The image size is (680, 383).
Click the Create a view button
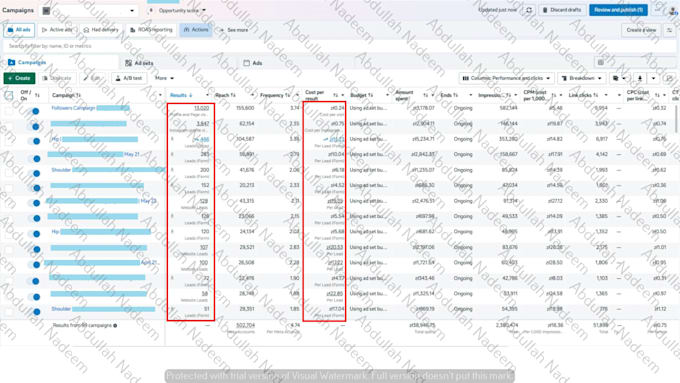coord(641,30)
